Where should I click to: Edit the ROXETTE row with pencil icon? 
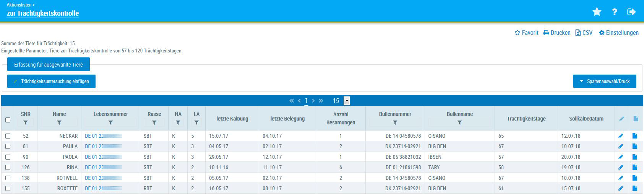click(621, 188)
